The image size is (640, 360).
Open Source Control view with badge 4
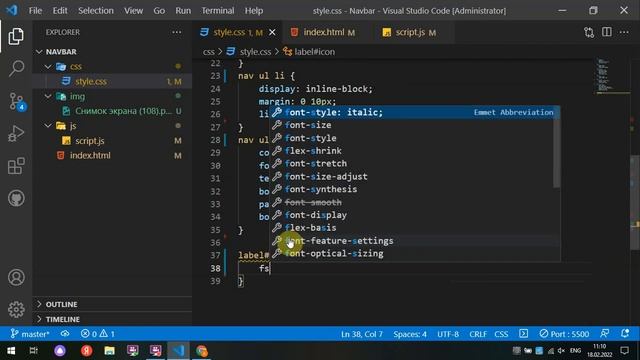click(x=17, y=101)
